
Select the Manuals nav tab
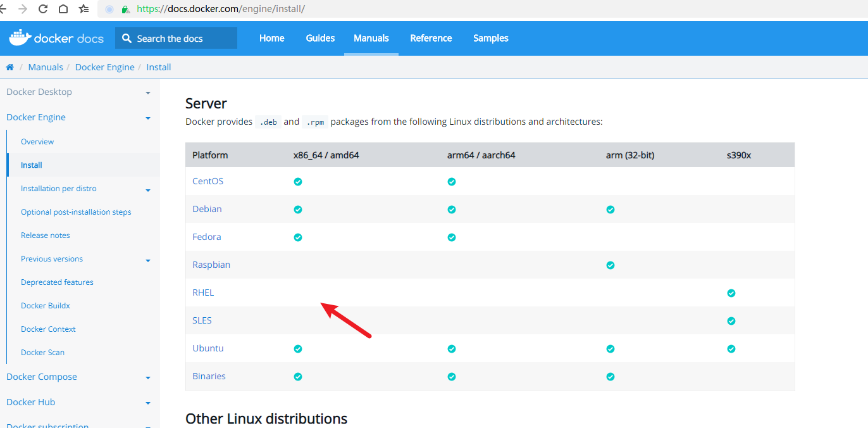point(371,38)
